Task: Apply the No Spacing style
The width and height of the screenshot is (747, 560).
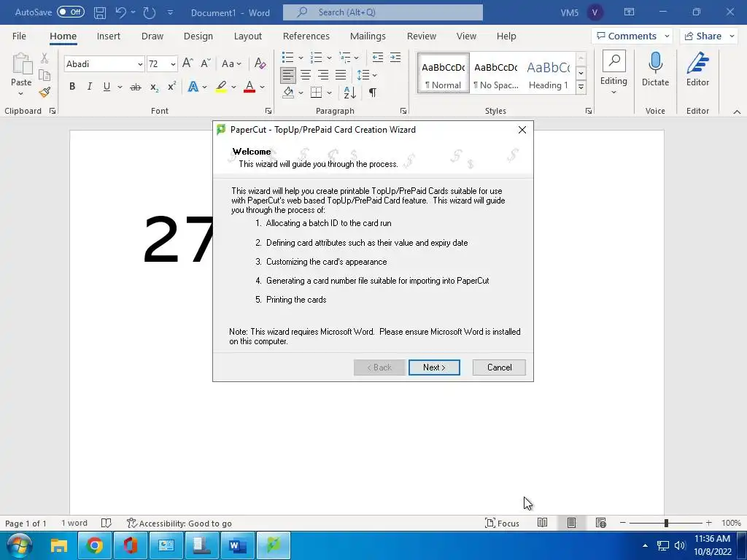Action: click(496, 75)
